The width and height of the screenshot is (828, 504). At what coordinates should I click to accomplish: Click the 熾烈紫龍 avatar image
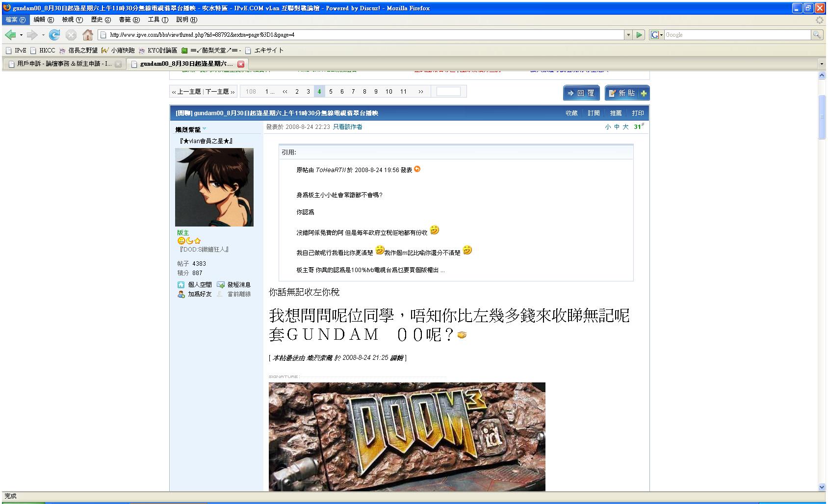point(214,187)
